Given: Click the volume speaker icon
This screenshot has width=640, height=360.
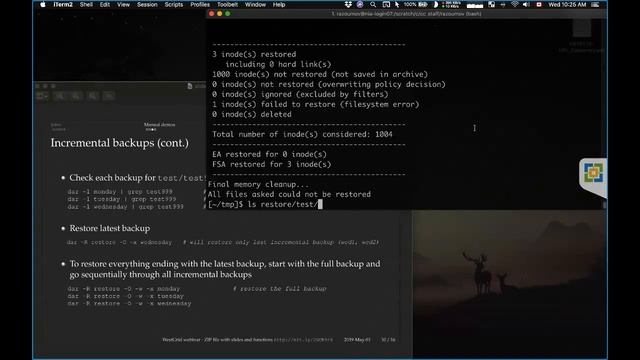Looking at the screenshot, I should [526, 4].
